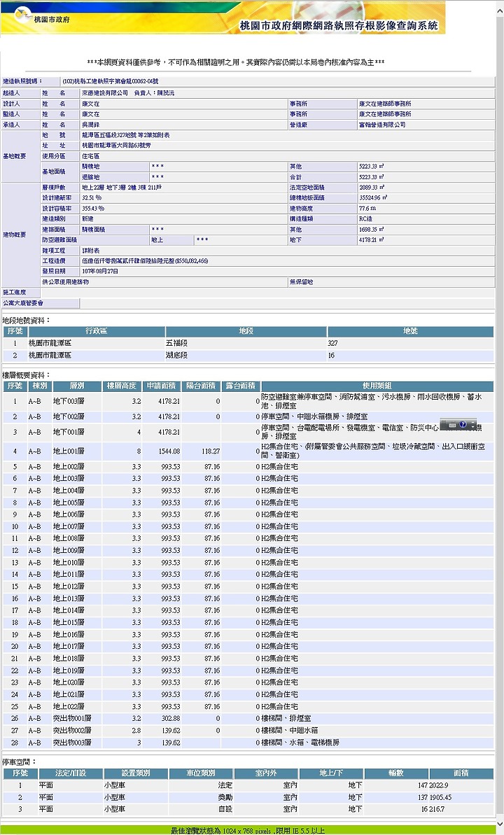Screen dimensions: 504x835
Task: Select the 棟別 column header
Action: click(x=40, y=386)
